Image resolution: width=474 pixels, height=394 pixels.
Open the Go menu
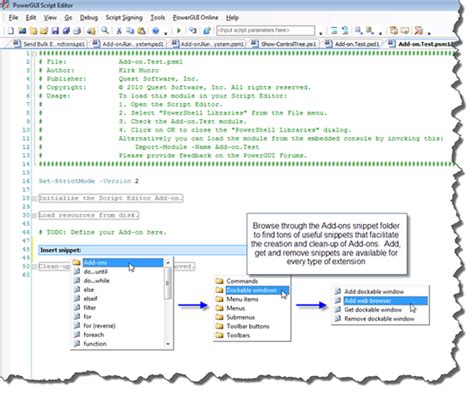[68, 18]
